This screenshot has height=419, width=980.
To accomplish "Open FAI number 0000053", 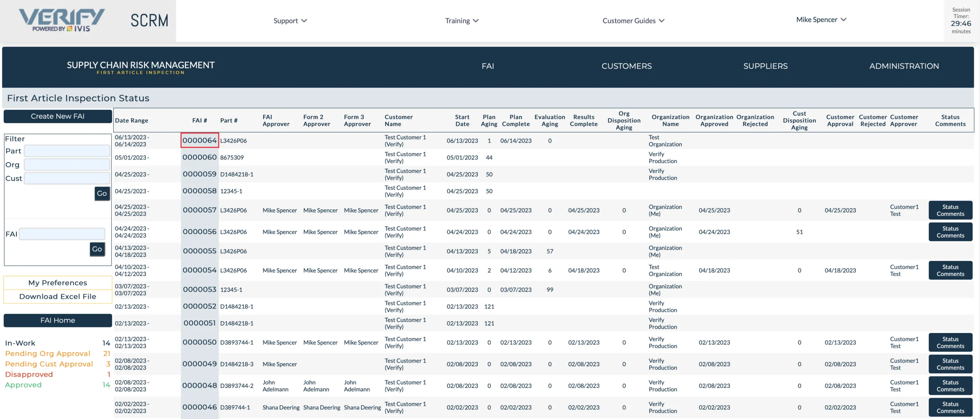I will click(x=199, y=290).
